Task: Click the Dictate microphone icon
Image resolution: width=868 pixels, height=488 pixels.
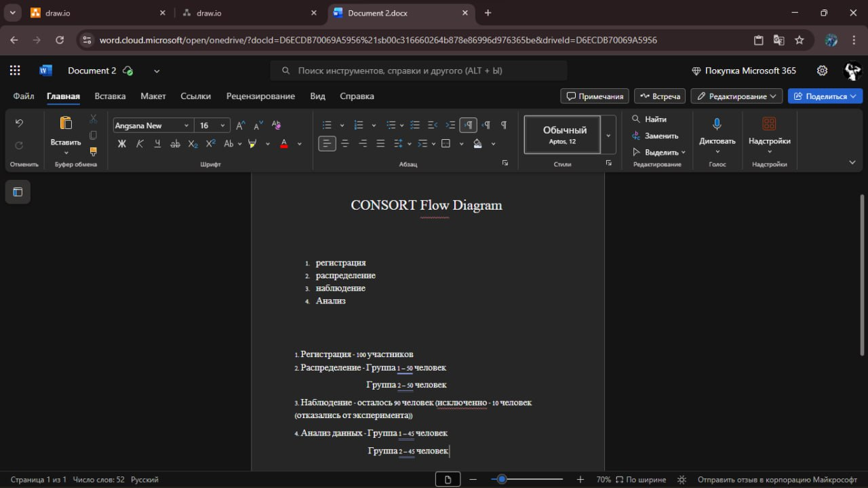Action: tap(717, 124)
